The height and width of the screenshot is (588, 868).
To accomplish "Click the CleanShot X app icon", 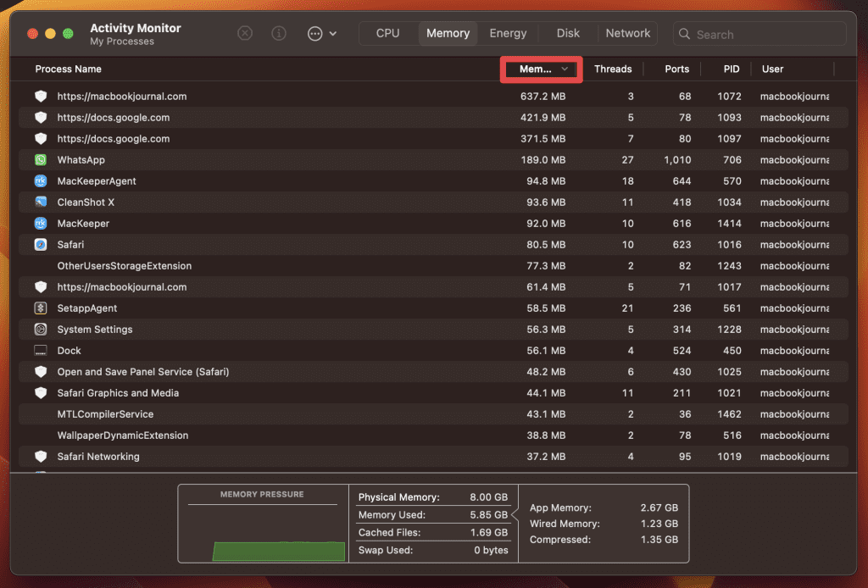I will coord(41,202).
